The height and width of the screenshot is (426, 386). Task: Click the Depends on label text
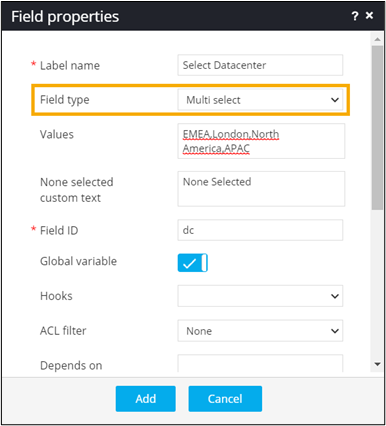[x=71, y=365]
